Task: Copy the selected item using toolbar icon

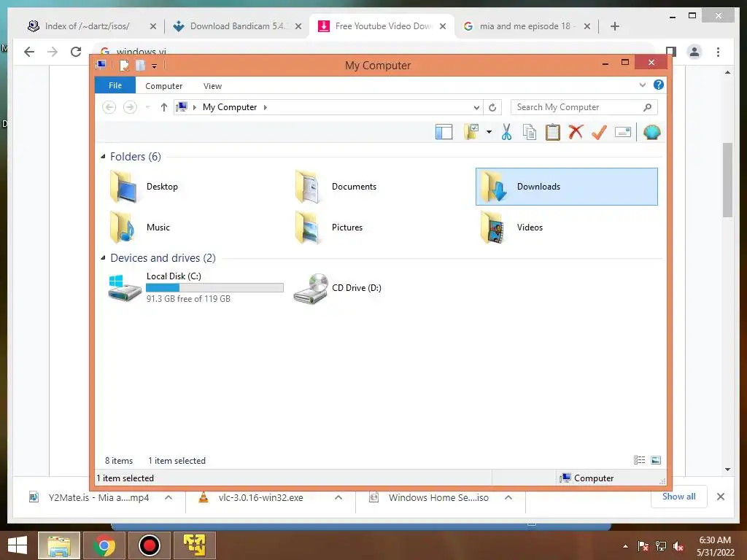Action: [530, 132]
